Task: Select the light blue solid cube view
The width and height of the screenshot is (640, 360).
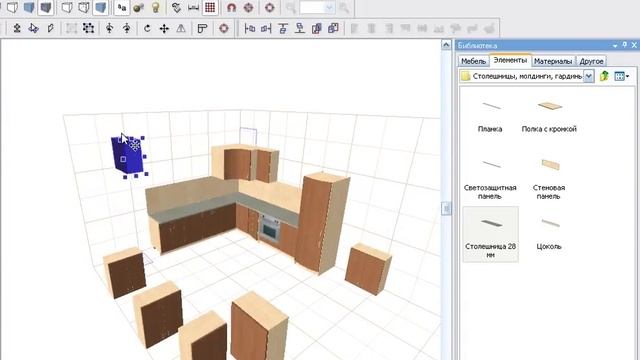Action: tap(29, 7)
